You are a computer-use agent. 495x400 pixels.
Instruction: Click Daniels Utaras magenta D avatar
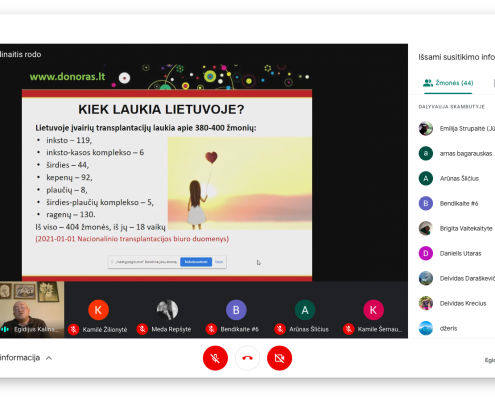pyautogui.click(x=426, y=254)
